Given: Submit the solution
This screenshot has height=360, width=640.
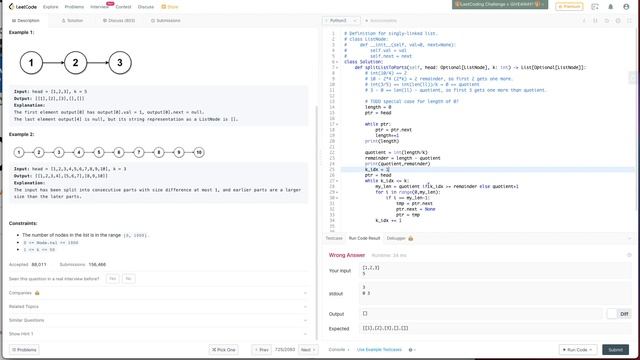Looking at the screenshot, I should point(616,350).
